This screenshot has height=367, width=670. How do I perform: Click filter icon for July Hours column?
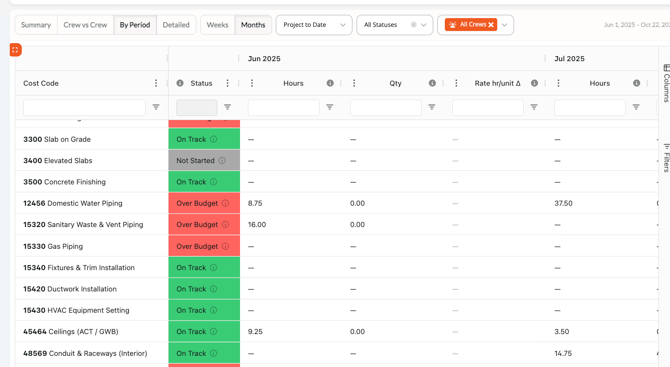pos(636,107)
